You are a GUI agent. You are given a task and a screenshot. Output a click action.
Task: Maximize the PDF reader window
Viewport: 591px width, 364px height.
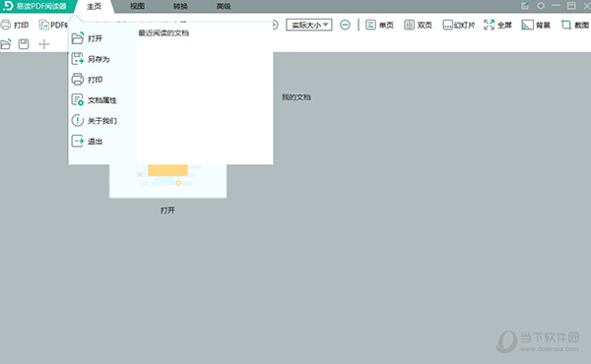[571, 6]
